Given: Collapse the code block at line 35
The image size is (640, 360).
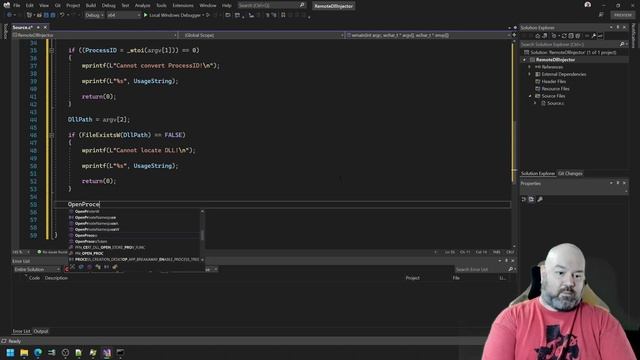Looking at the screenshot, I should tap(51, 50).
